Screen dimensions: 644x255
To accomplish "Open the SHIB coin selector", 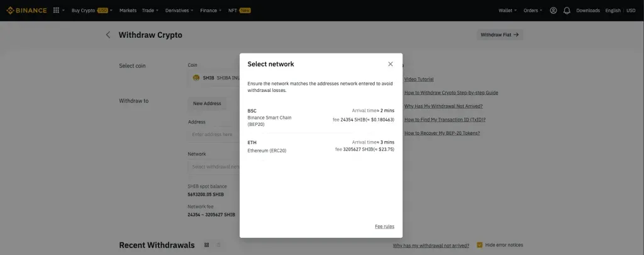I will [214, 77].
